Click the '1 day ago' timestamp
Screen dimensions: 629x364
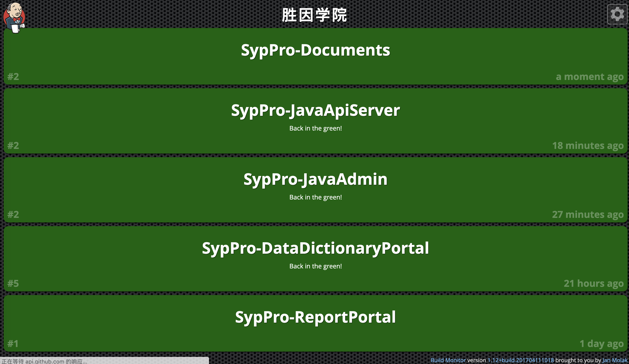(602, 344)
